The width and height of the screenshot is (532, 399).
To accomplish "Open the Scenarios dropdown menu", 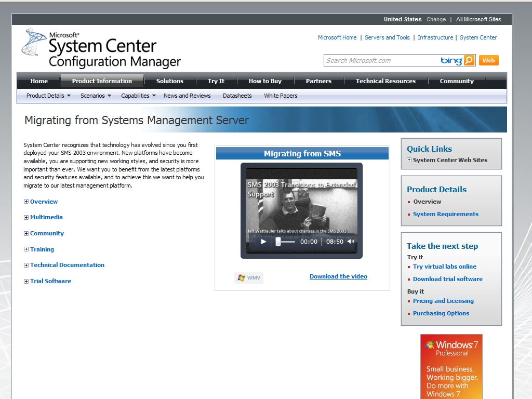I will [x=96, y=96].
